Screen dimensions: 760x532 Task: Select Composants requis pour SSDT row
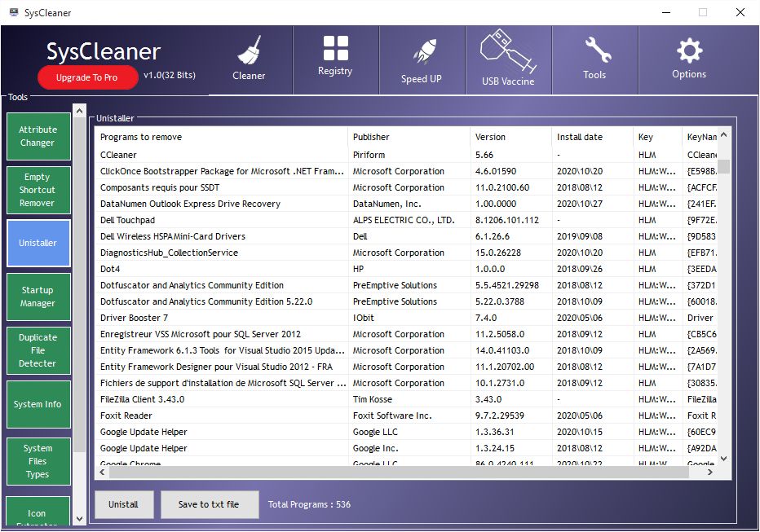pos(406,188)
